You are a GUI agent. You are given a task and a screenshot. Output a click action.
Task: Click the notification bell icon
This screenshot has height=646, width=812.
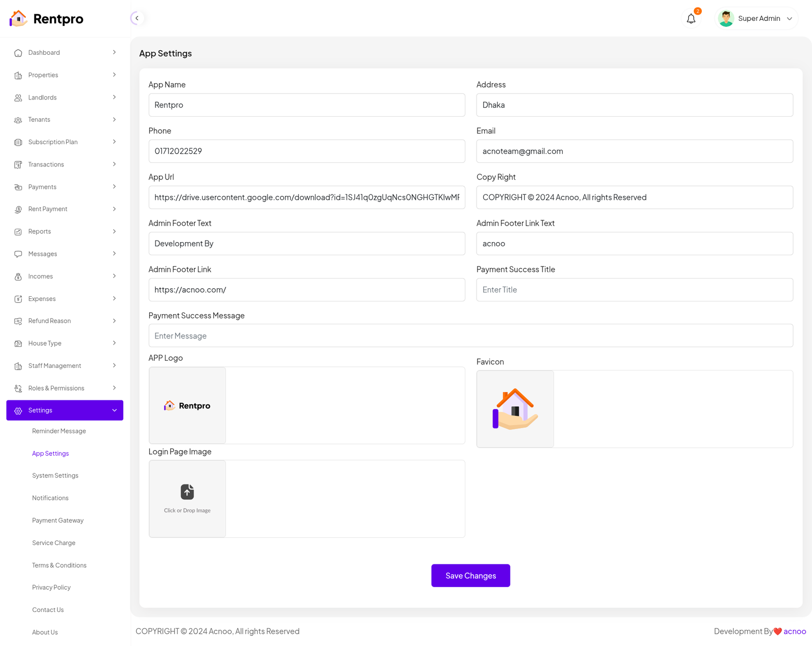(691, 19)
